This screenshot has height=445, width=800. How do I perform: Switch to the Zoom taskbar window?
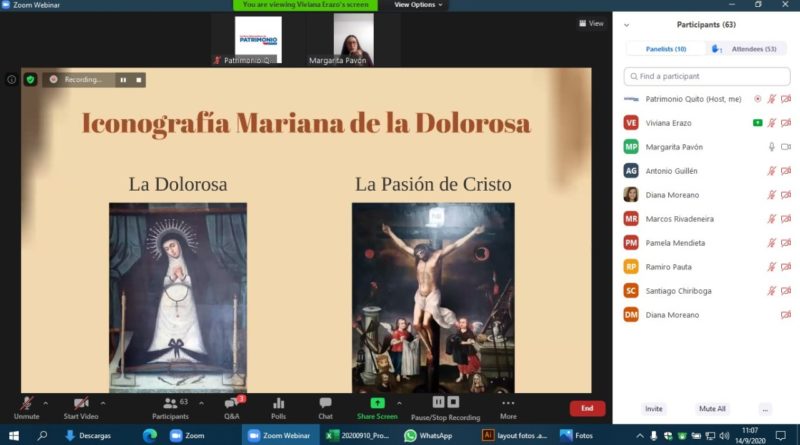[188, 435]
